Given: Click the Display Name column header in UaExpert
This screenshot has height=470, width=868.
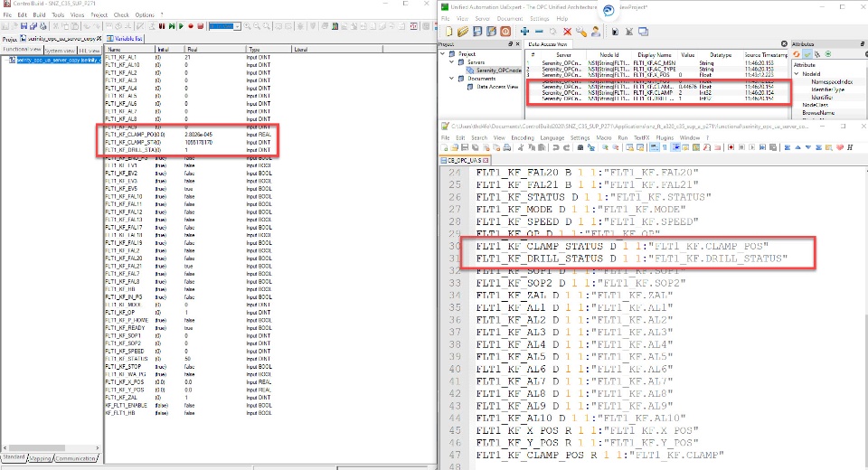Looking at the screenshot, I should (x=655, y=55).
